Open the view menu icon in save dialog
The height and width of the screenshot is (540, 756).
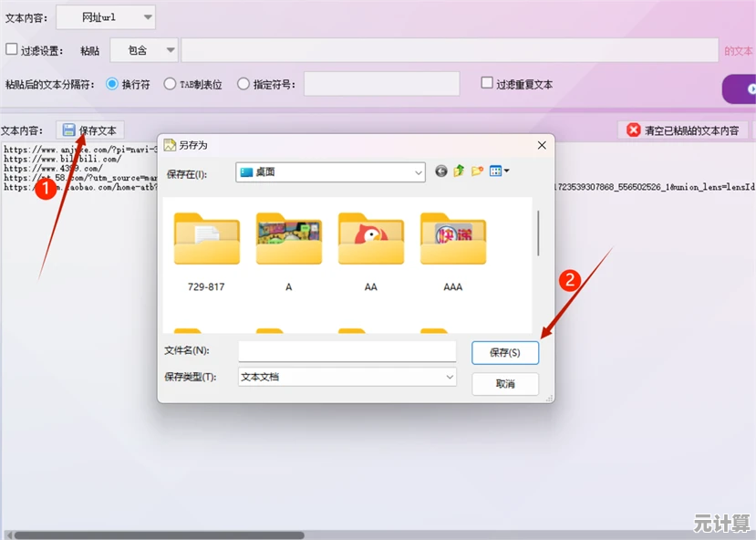click(499, 171)
